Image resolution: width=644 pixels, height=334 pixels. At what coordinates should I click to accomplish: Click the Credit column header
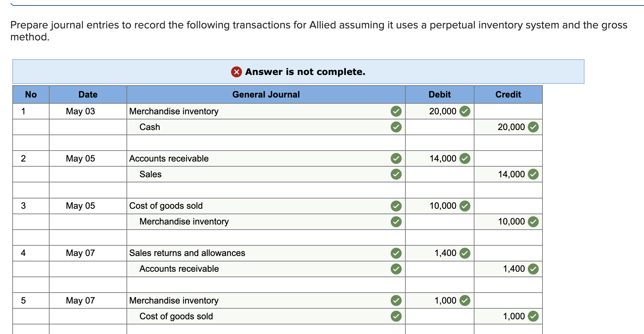click(508, 94)
